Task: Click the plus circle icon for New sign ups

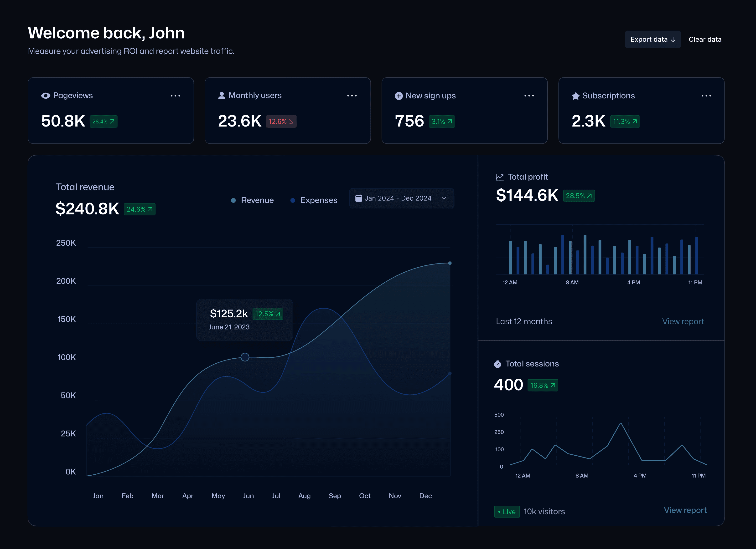Action: click(x=399, y=96)
